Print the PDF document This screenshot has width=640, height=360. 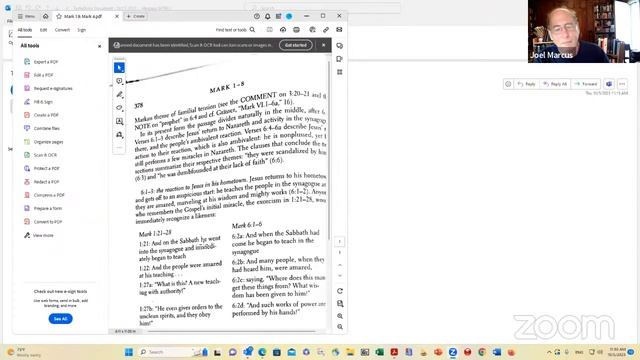(x=297, y=30)
